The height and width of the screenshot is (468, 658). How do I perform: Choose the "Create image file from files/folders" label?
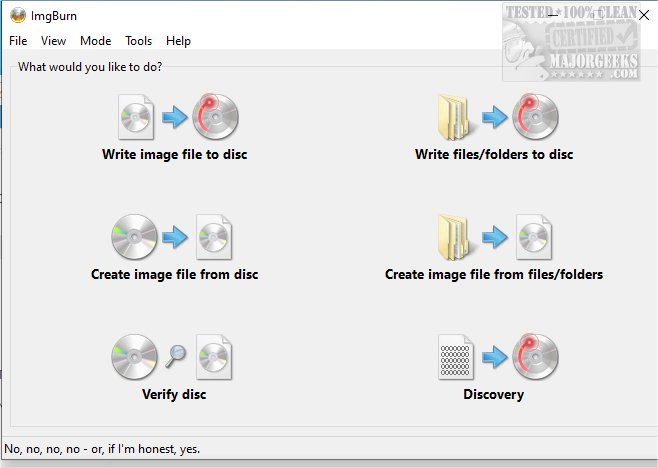pyautogui.click(x=494, y=274)
